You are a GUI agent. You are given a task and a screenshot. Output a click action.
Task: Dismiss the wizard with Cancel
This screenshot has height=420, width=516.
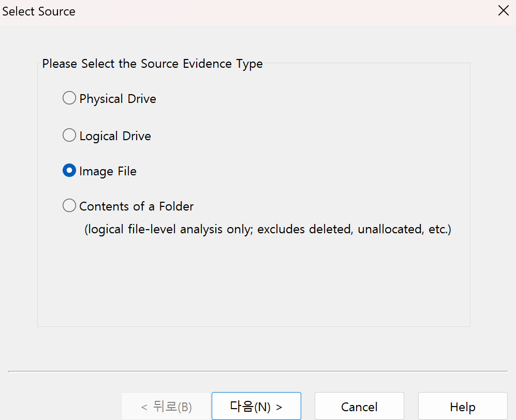tap(359, 407)
